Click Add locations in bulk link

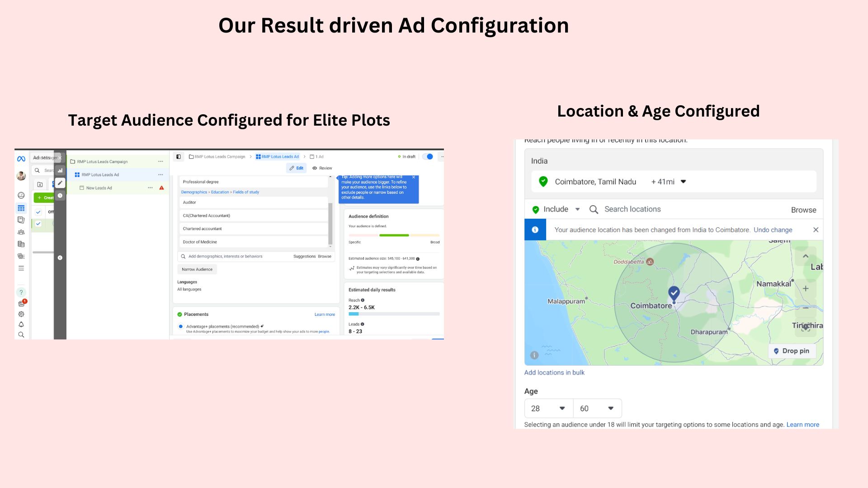(554, 373)
